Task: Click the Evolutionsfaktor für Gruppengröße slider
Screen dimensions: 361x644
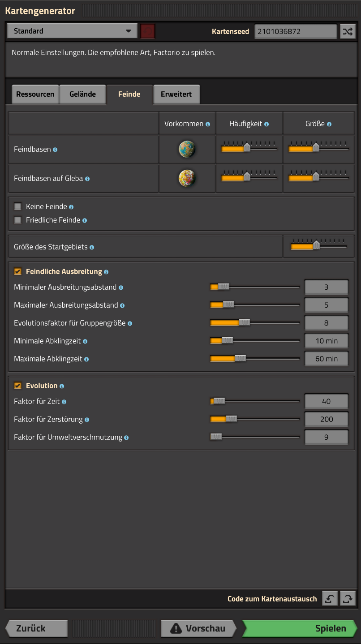Action: click(255, 322)
